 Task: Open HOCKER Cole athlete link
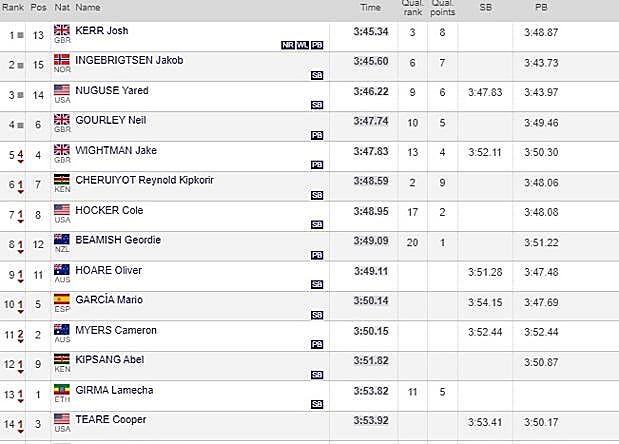(108, 210)
